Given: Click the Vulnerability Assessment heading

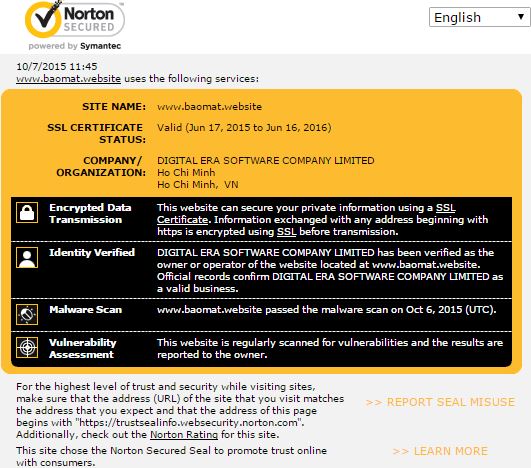Looking at the screenshot, I should [83, 348].
